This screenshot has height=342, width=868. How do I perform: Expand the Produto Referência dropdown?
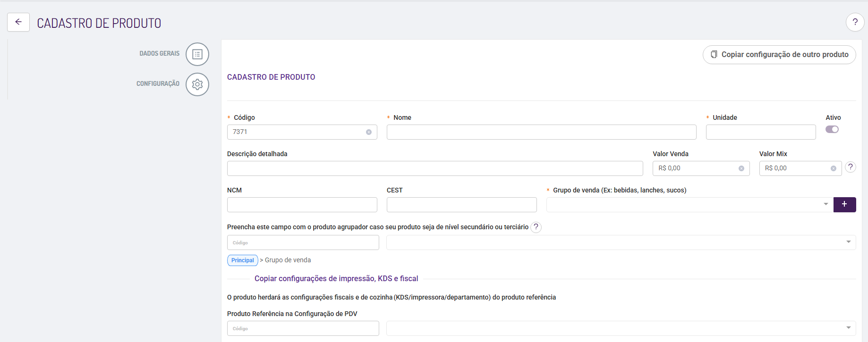[x=849, y=328]
